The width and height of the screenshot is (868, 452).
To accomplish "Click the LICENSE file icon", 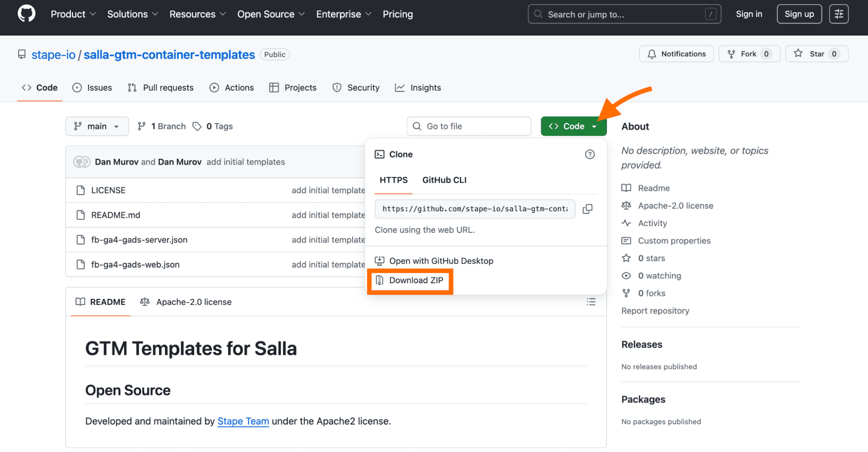I will 80,190.
